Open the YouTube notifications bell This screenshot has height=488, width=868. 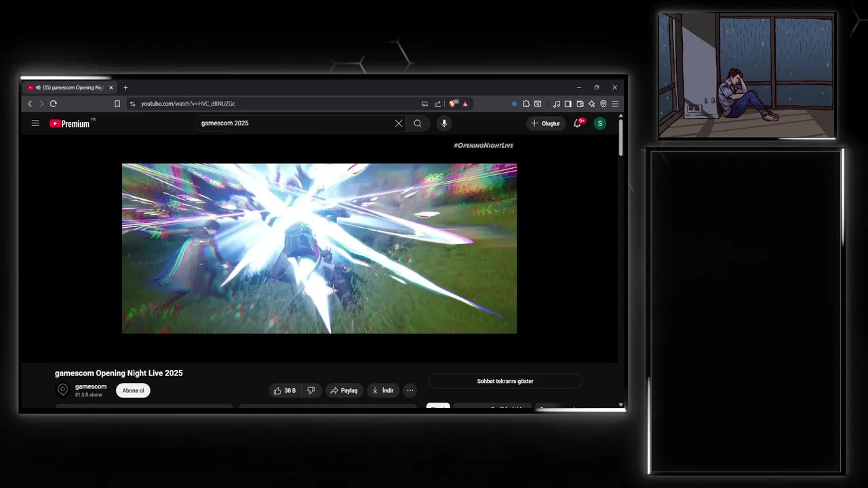click(x=578, y=123)
